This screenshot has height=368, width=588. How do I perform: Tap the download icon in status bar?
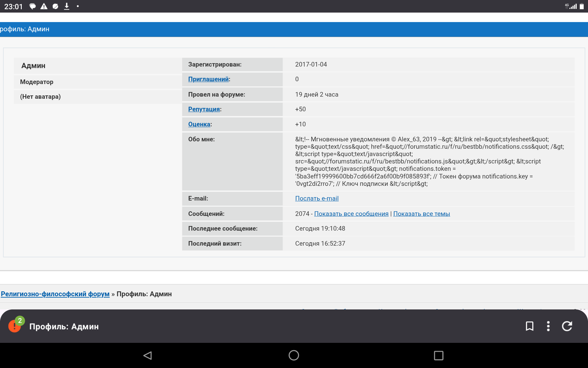tap(66, 6)
